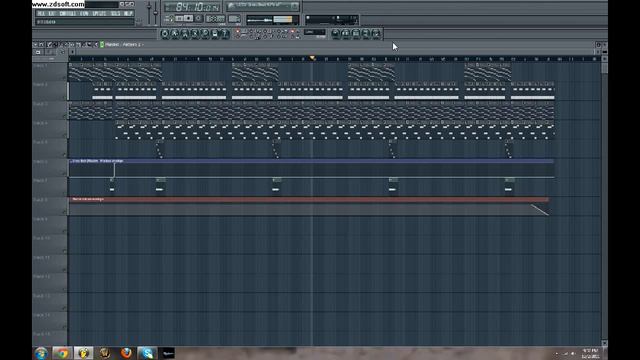
Task: Open the playlist view shortcut icon
Action: pyautogui.click(x=165, y=33)
